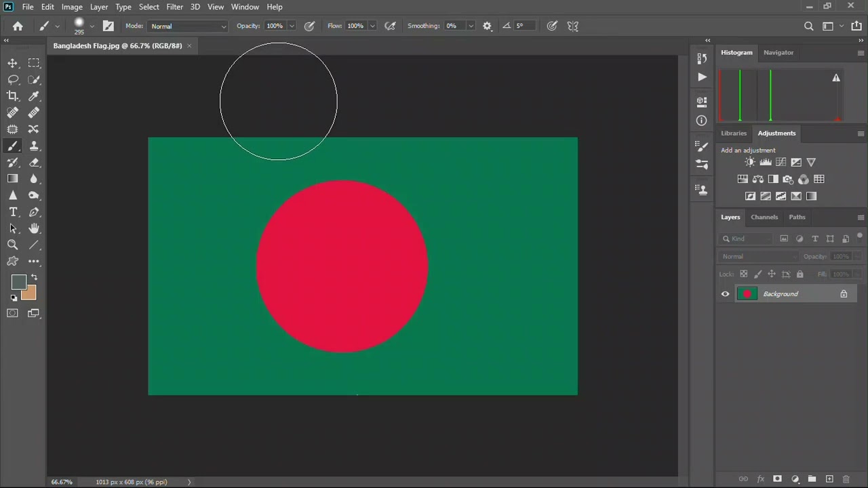
Task: Click the Search magnifier in options bar
Action: click(x=808, y=26)
